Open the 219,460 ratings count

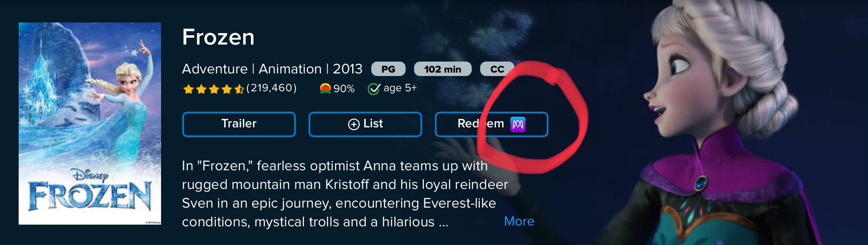[271, 88]
